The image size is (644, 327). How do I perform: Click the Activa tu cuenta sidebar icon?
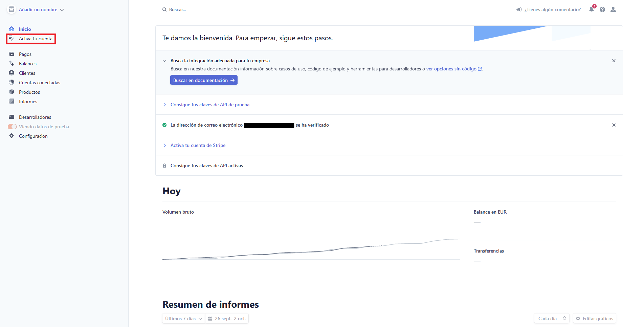pyautogui.click(x=12, y=39)
